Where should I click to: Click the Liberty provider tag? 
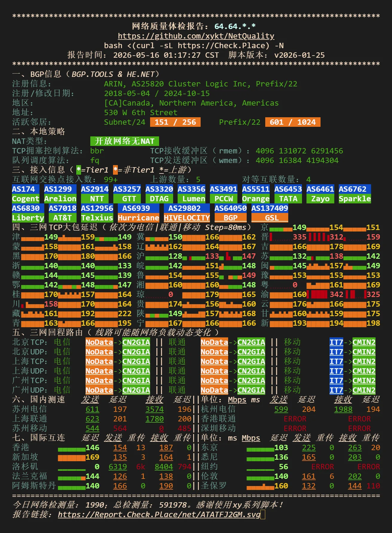click(x=28, y=218)
